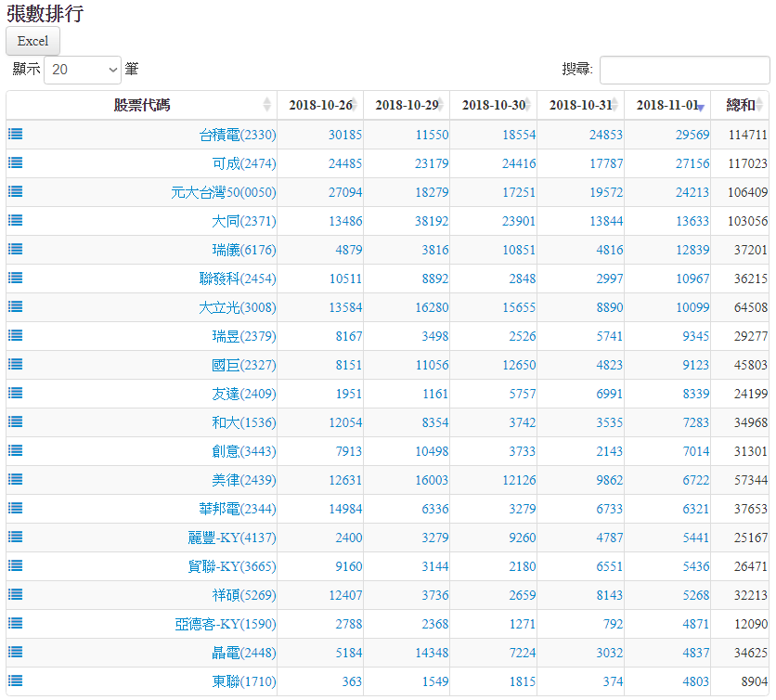Sort by the 2018-10-26 column header
Image resolution: width=776 pixels, height=700 pixels.
[319, 105]
